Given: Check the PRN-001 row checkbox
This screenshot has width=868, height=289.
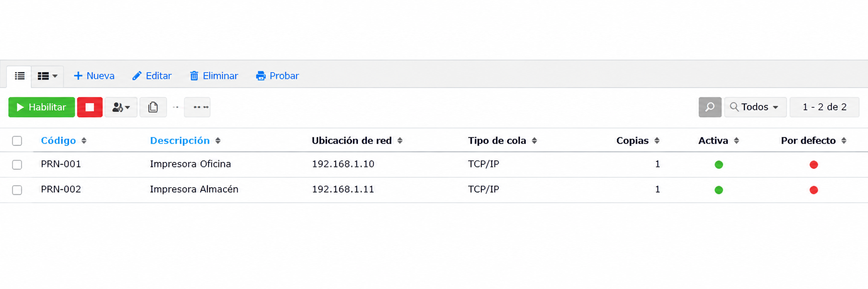Looking at the screenshot, I should tap(17, 164).
